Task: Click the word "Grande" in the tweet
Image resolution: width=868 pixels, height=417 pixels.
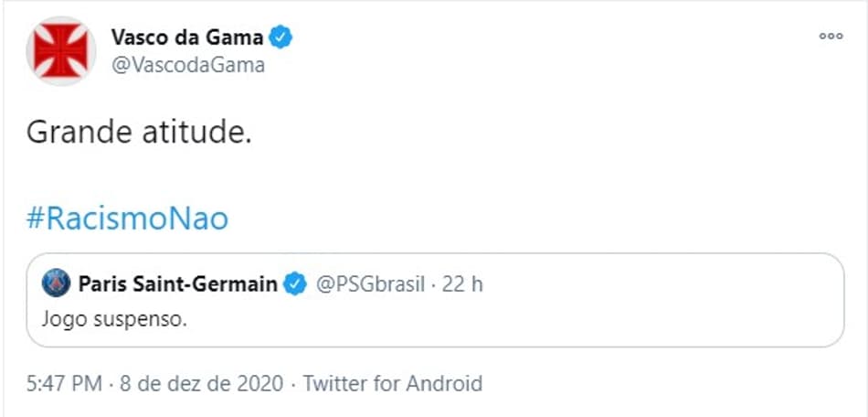Action: 78,134
